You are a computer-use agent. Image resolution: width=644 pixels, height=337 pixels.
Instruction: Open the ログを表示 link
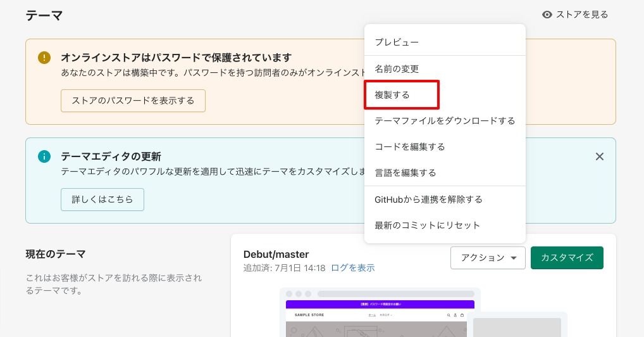point(353,269)
